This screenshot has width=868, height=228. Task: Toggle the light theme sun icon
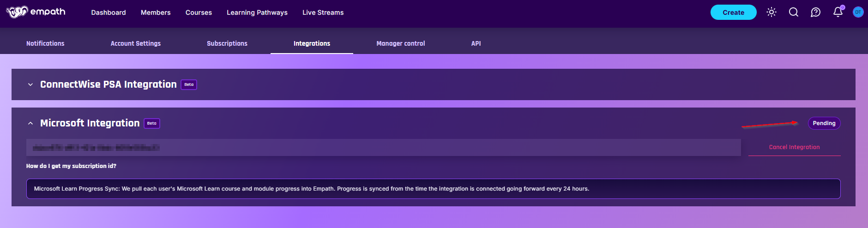click(x=771, y=12)
